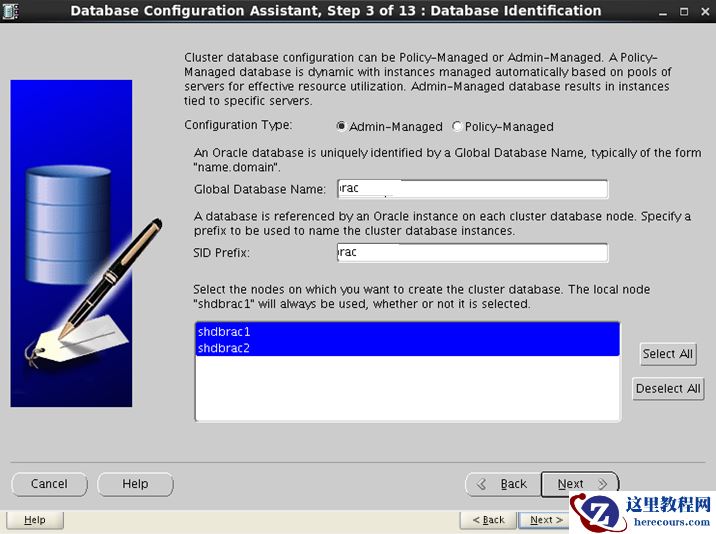
Task: Click the Cancel button
Action: 49,484
